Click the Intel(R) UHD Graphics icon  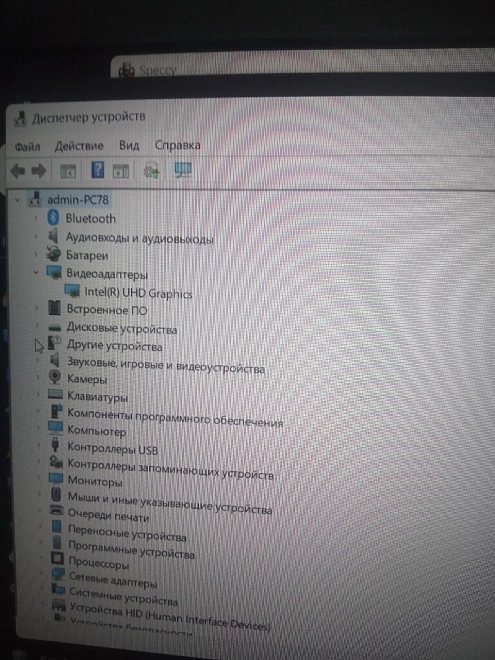tap(72, 290)
